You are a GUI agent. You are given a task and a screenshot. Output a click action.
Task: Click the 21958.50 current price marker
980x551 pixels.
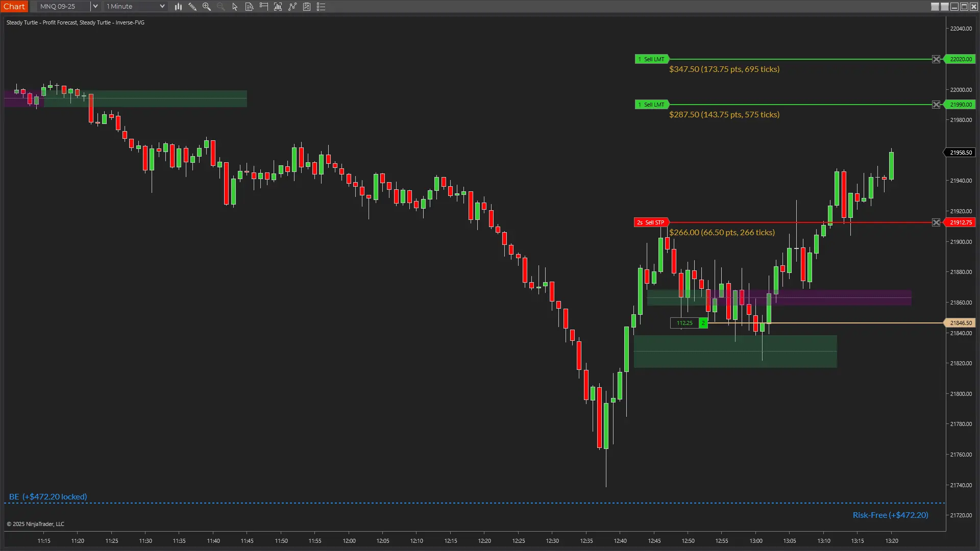point(960,153)
